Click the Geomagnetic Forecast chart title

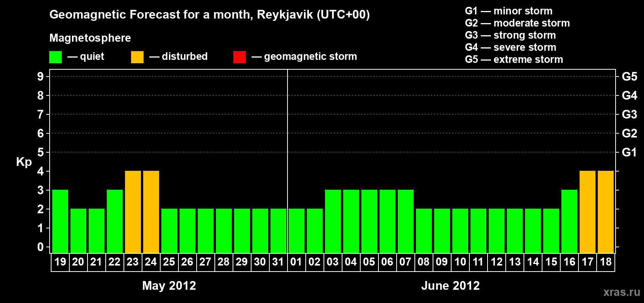click(x=209, y=15)
